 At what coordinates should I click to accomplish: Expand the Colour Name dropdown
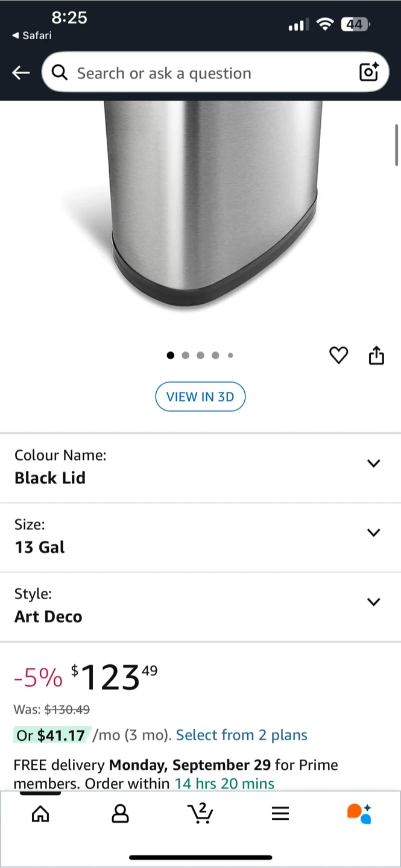tap(374, 463)
